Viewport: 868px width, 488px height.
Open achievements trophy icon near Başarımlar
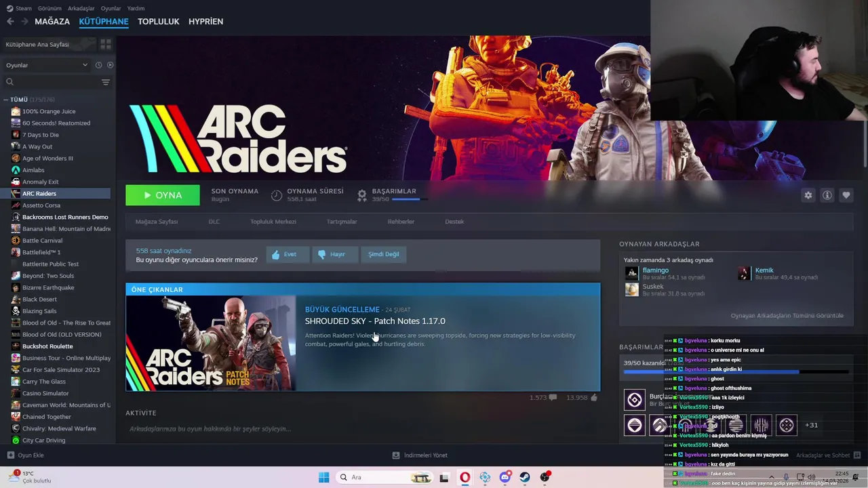click(x=362, y=195)
